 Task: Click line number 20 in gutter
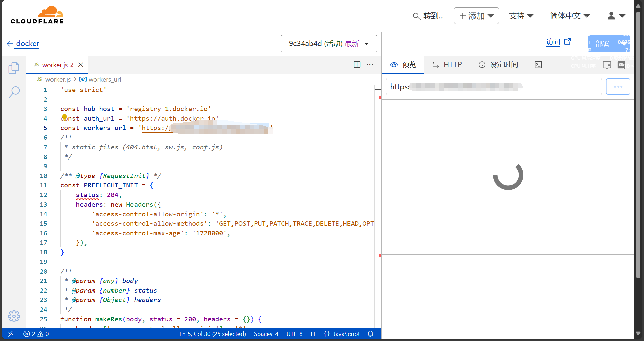(44, 272)
